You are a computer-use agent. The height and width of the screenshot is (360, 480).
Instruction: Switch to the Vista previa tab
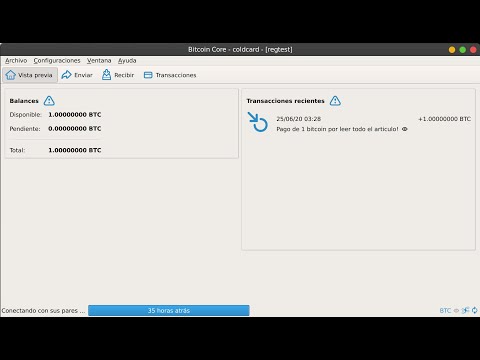pos(30,75)
